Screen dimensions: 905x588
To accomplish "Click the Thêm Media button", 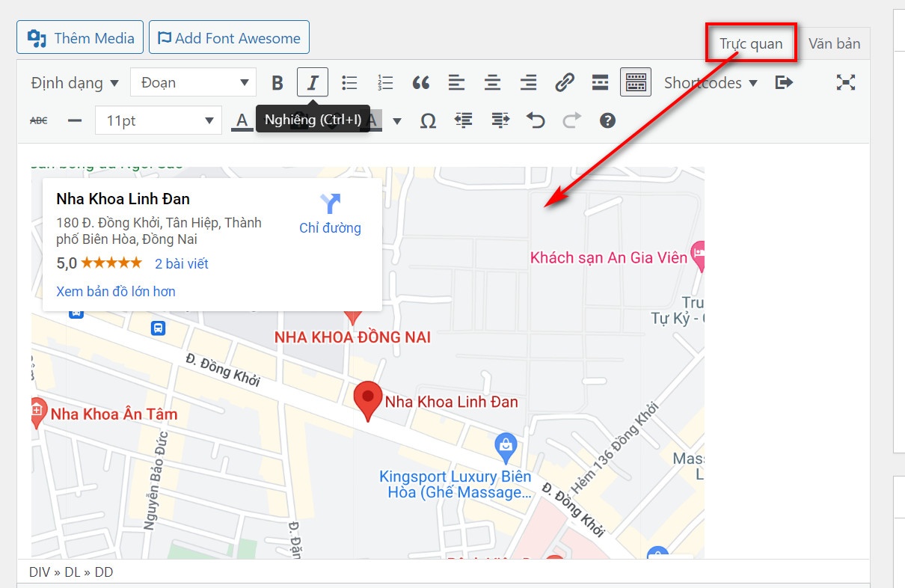I will (x=79, y=37).
